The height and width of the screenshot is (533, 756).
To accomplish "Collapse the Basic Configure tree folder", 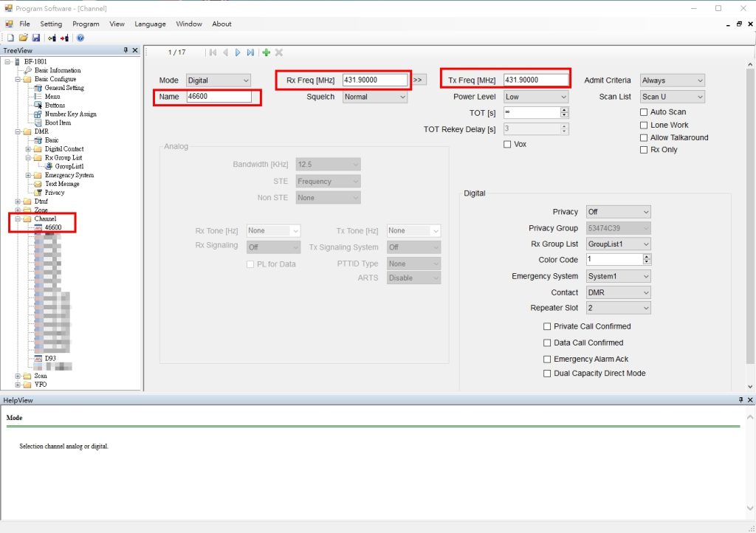I will click(18, 79).
